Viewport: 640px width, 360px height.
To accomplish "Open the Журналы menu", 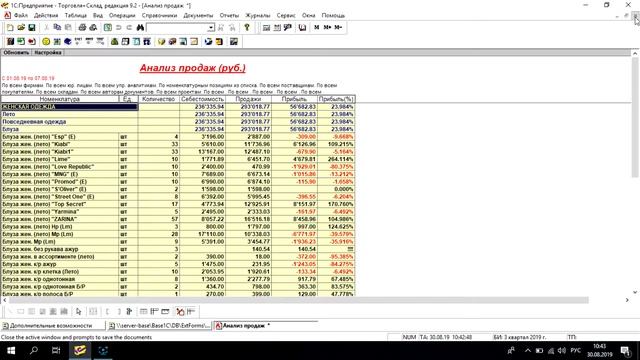I will pos(258,15).
